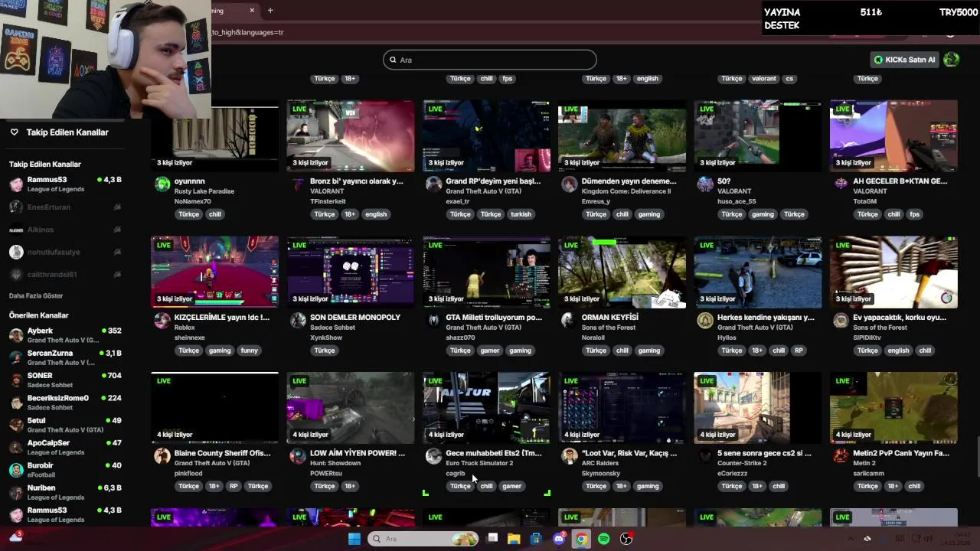
Task: Open Discord from the taskbar
Action: click(559, 539)
